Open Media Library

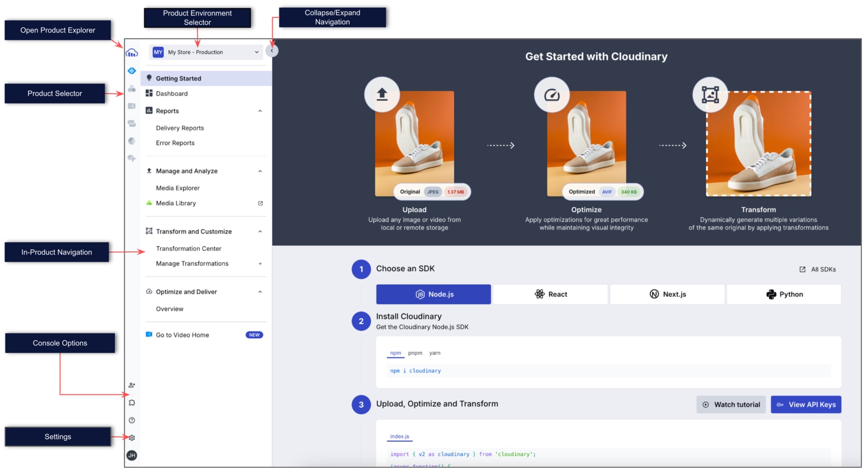coord(176,203)
